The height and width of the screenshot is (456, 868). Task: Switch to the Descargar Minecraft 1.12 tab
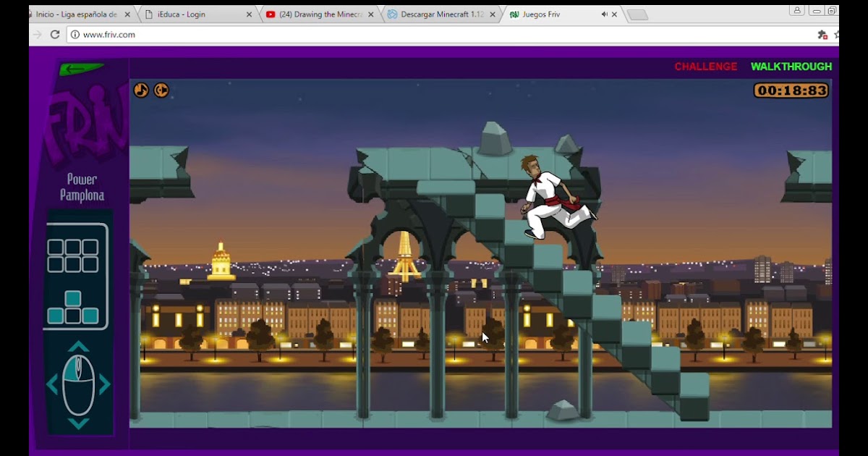(440, 14)
